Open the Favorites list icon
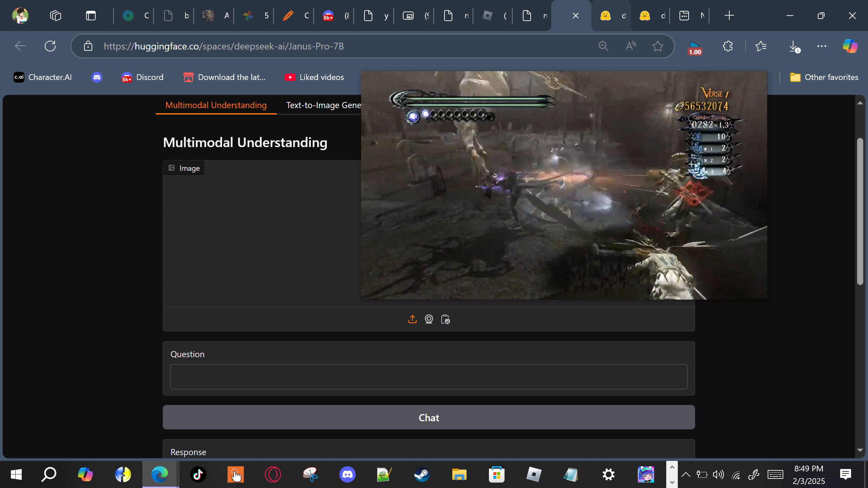The width and height of the screenshot is (868, 488). (x=761, y=46)
